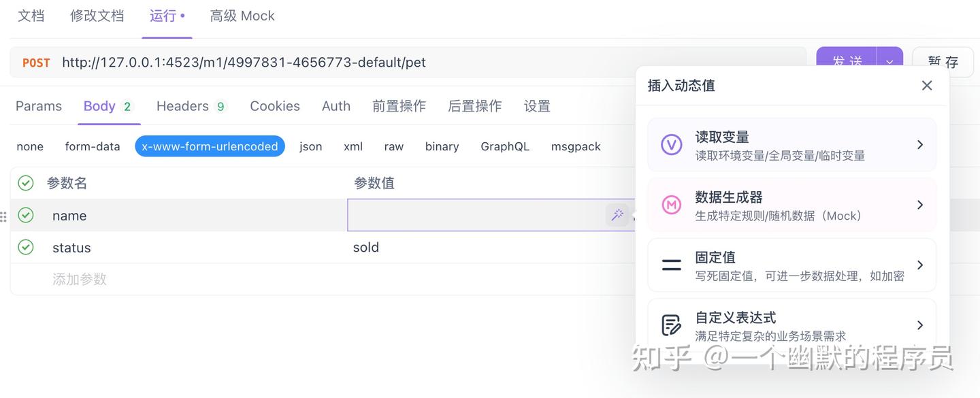
Task: Click 添加参数 to add a new parameter
Action: [x=80, y=280]
